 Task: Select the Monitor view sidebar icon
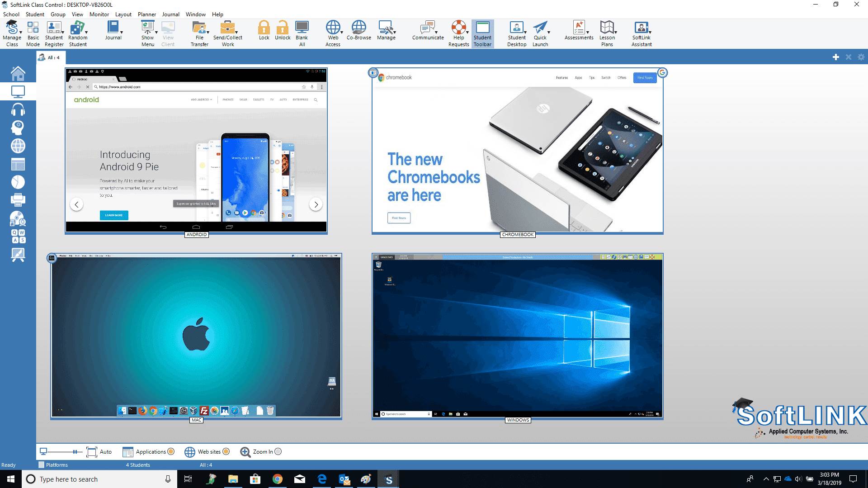click(x=18, y=92)
